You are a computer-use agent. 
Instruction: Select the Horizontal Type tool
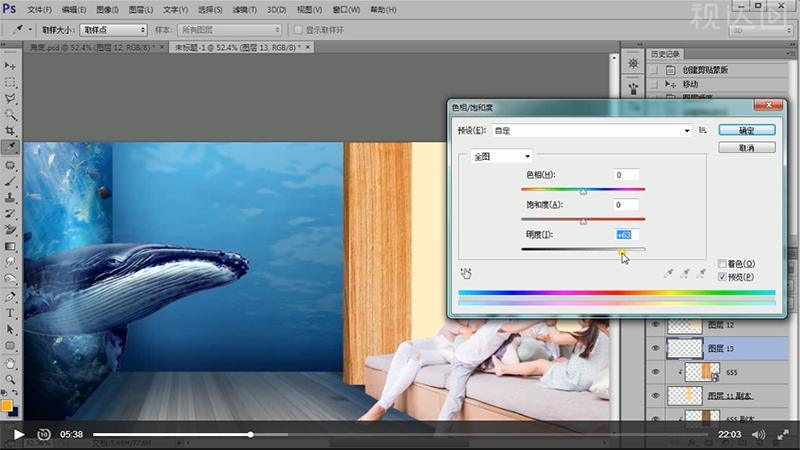(10, 313)
